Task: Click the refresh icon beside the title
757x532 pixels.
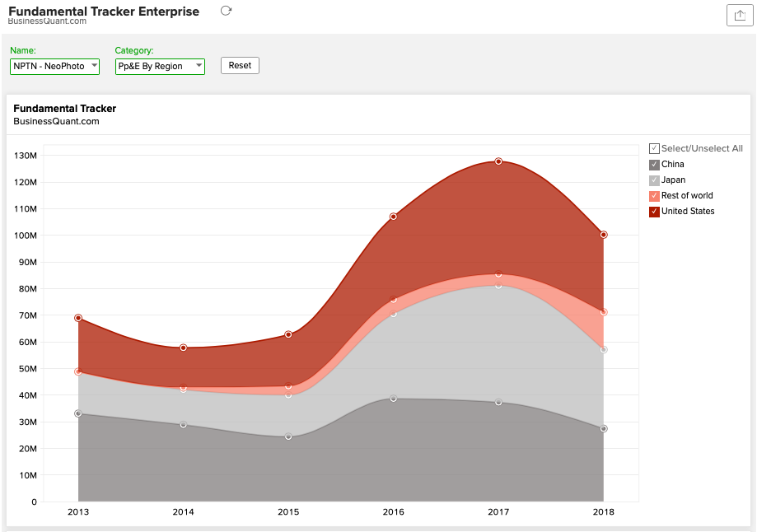Action: (x=227, y=11)
